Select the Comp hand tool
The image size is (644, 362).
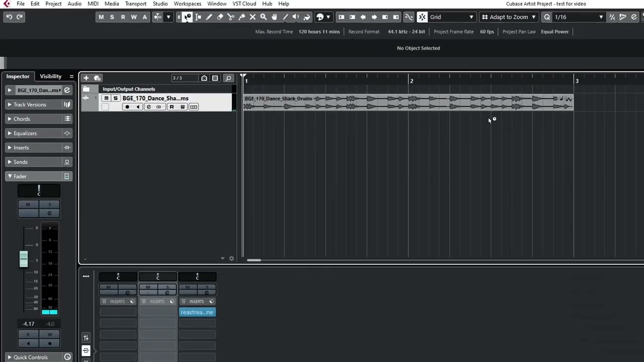pyautogui.click(x=274, y=17)
